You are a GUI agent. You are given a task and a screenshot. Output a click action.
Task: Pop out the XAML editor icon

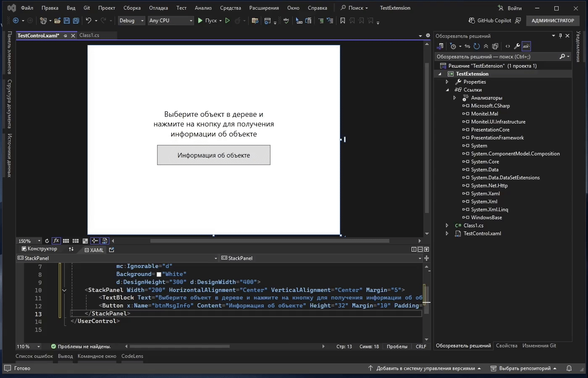point(111,249)
